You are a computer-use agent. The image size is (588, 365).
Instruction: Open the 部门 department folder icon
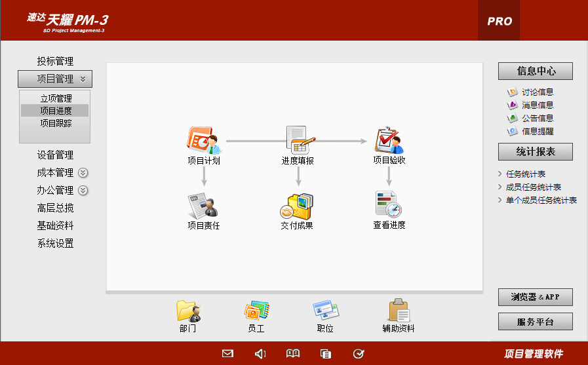(x=188, y=311)
